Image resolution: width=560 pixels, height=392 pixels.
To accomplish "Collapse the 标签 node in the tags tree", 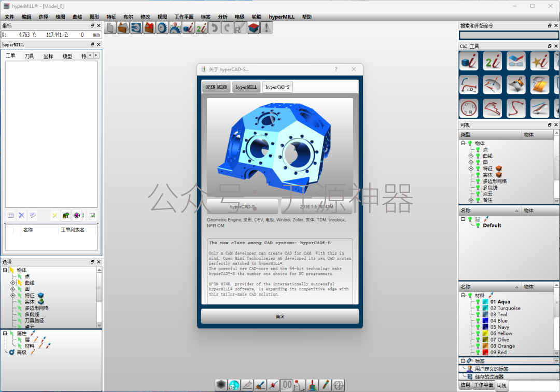I will click(463, 361).
